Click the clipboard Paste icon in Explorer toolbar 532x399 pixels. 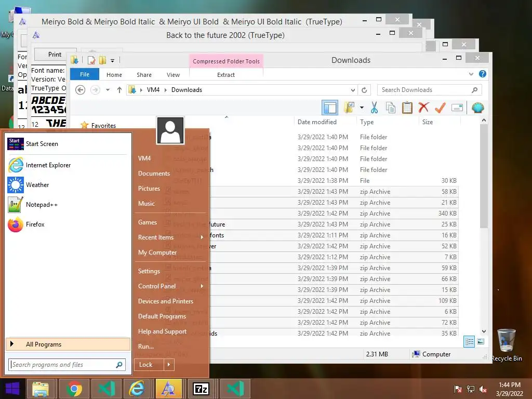point(407,108)
